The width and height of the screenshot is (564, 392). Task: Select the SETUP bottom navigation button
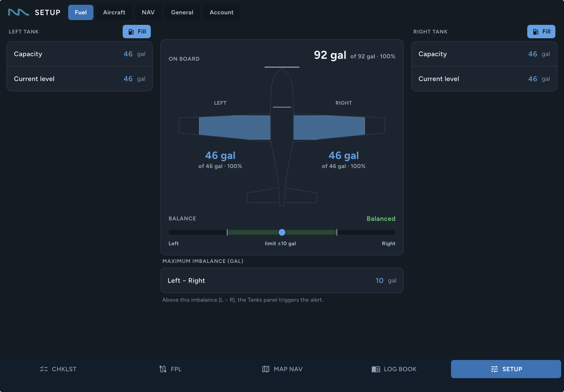(x=506, y=369)
